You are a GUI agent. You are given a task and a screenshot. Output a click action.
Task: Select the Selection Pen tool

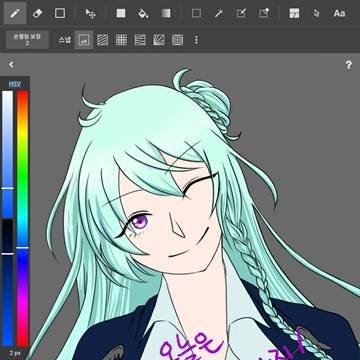241,13
